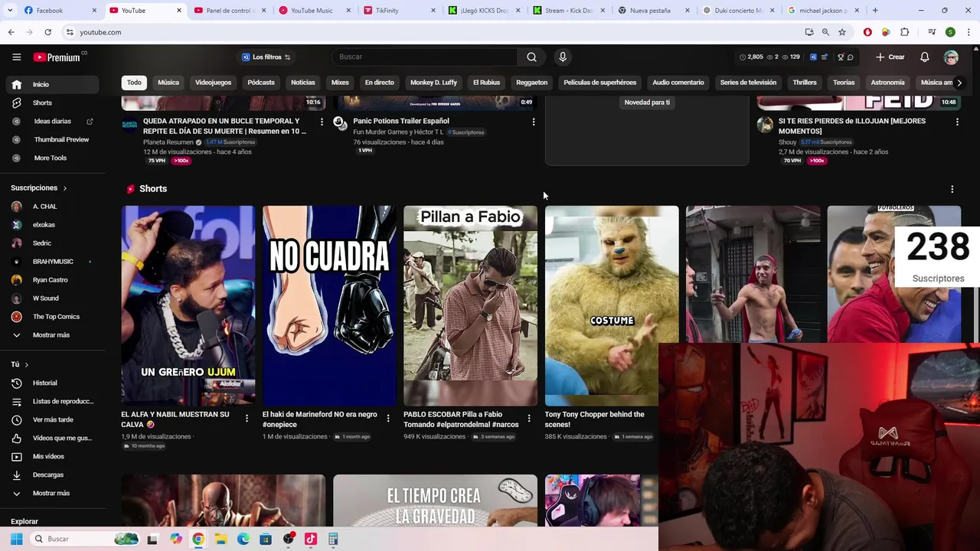Open Ideas diarias sidebar link
The image size is (980, 551).
click(54, 121)
